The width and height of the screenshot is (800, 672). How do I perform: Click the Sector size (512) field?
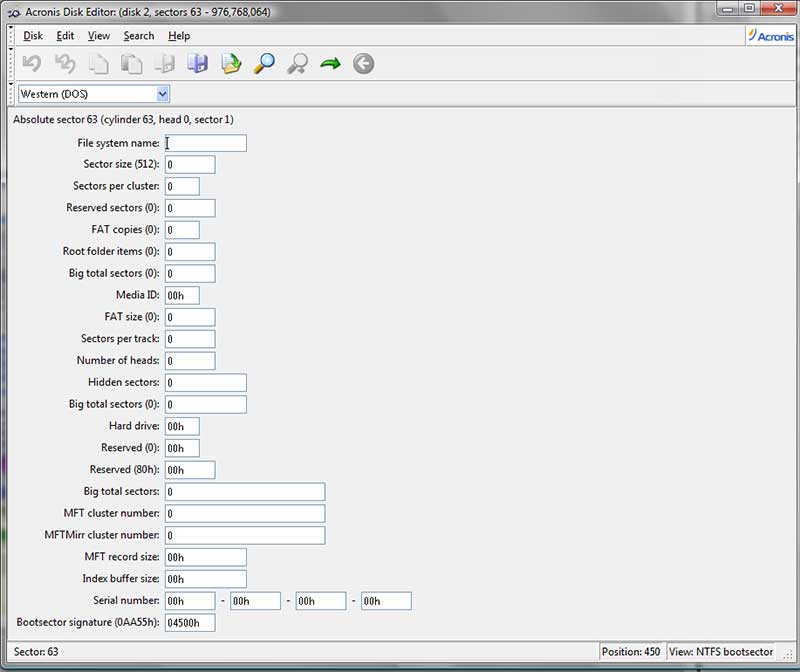[x=190, y=165]
